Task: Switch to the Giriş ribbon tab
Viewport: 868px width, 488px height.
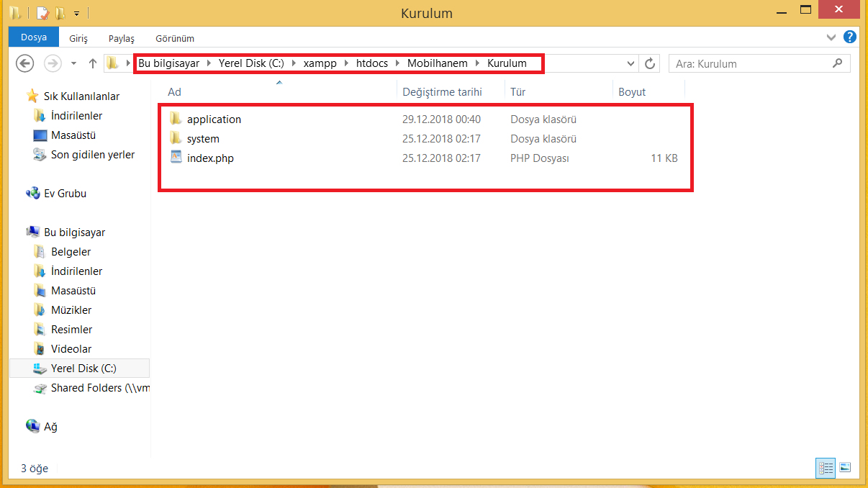Action: [x=78, y=38]
